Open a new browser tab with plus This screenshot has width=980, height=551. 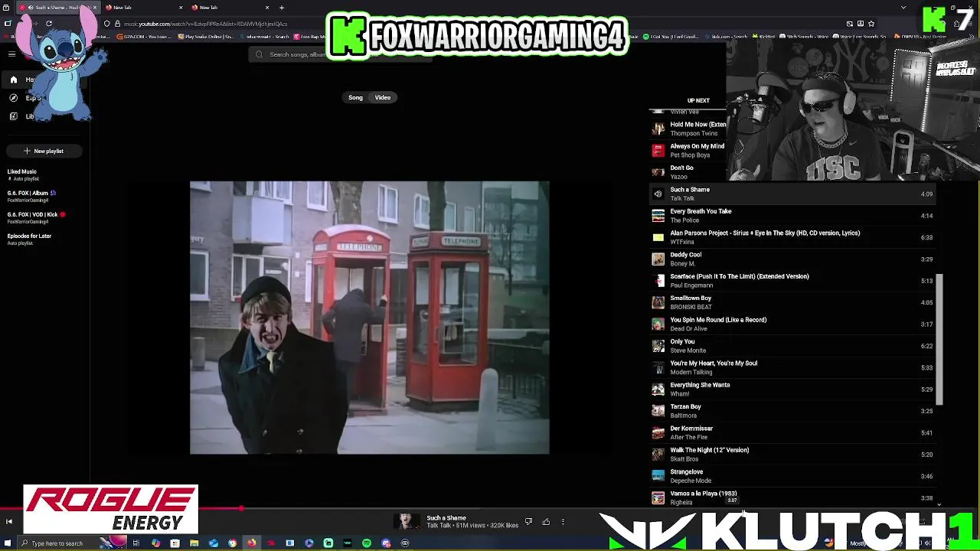pyautogui.click(x=282, y=8)
